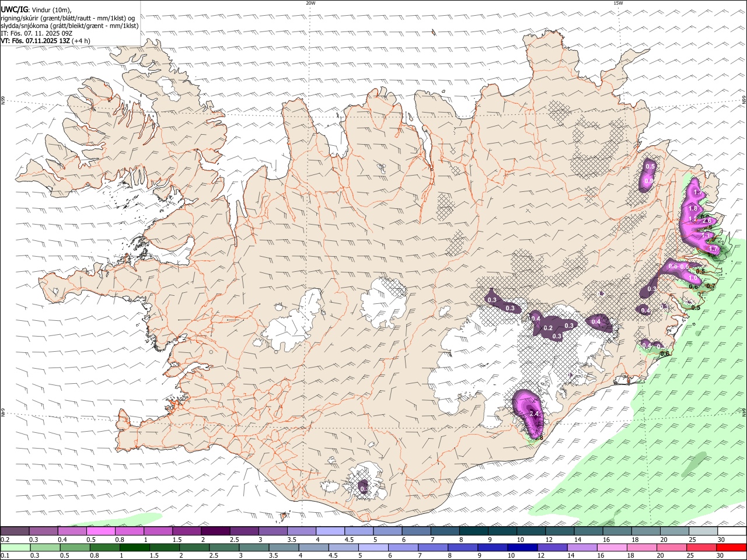
Task: Select the dark purple upper swatch labeled 2
Action: click(x=215, y=531)
